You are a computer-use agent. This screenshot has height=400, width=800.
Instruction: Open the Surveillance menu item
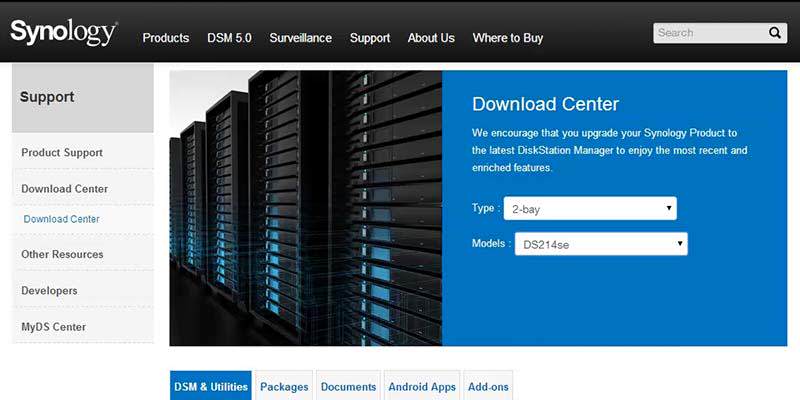[x=301, y=38]
